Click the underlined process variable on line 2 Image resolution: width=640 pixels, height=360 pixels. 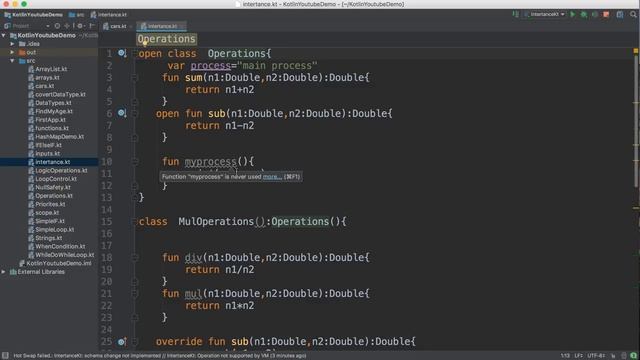(x=211, y=66)
